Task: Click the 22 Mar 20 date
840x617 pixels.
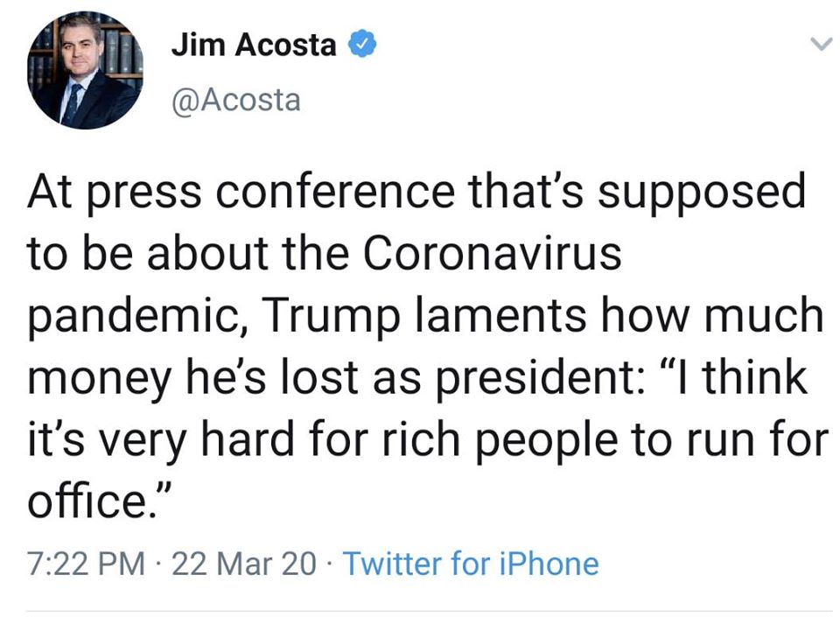Action: click(245, 564)
